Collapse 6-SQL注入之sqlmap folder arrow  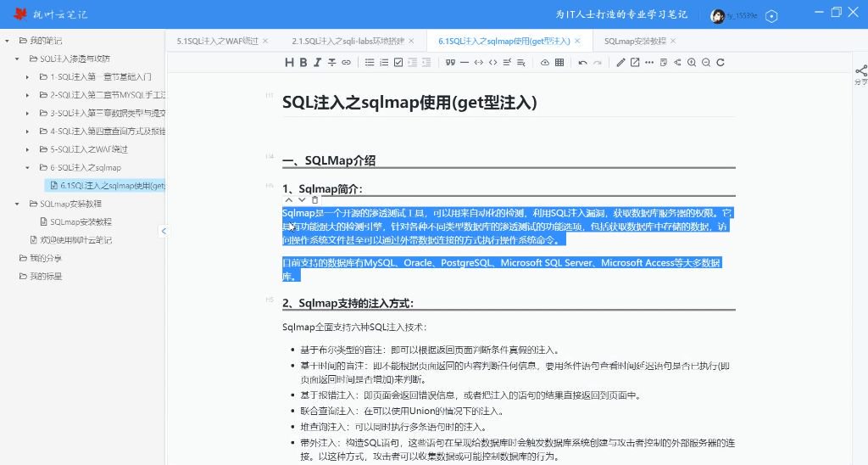point(28,167)
